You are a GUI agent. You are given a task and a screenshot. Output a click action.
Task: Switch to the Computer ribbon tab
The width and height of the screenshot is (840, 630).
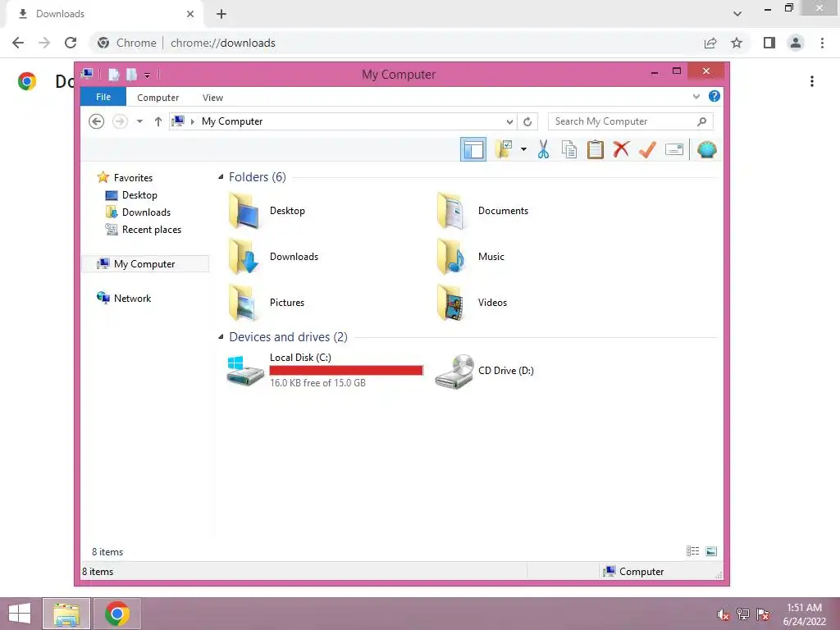(158, 98)
